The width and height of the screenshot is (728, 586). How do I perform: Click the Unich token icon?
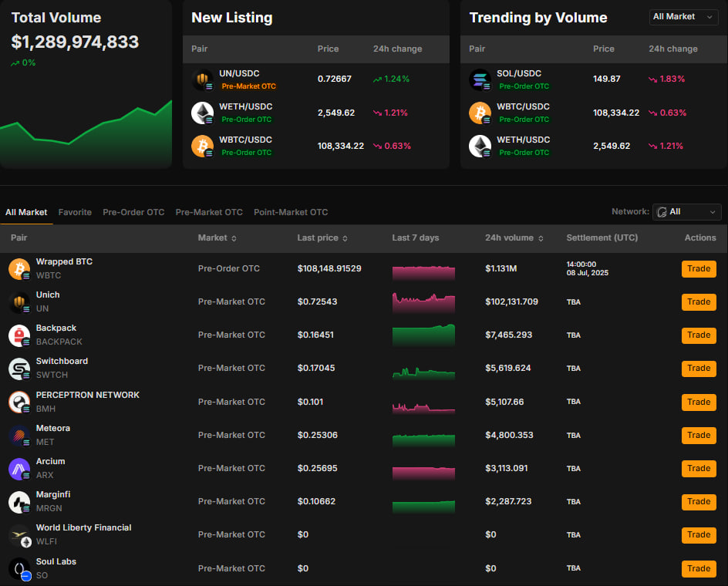pos(19,301)
